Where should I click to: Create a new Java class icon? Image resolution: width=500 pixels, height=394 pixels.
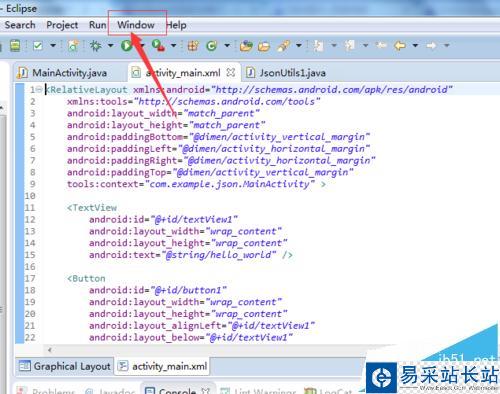[211, 45]
